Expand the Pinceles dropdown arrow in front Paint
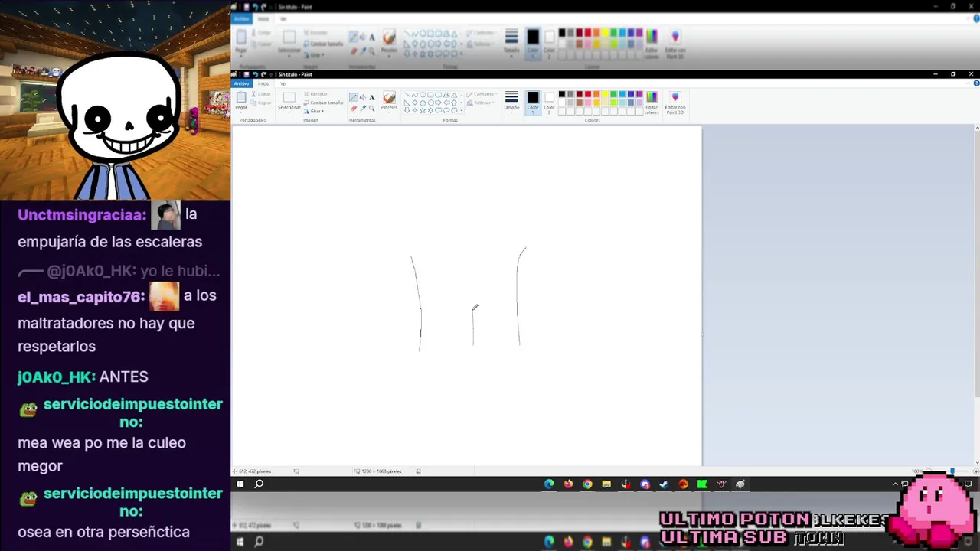This screenshot has height=551, width=980. click(389, 111)
